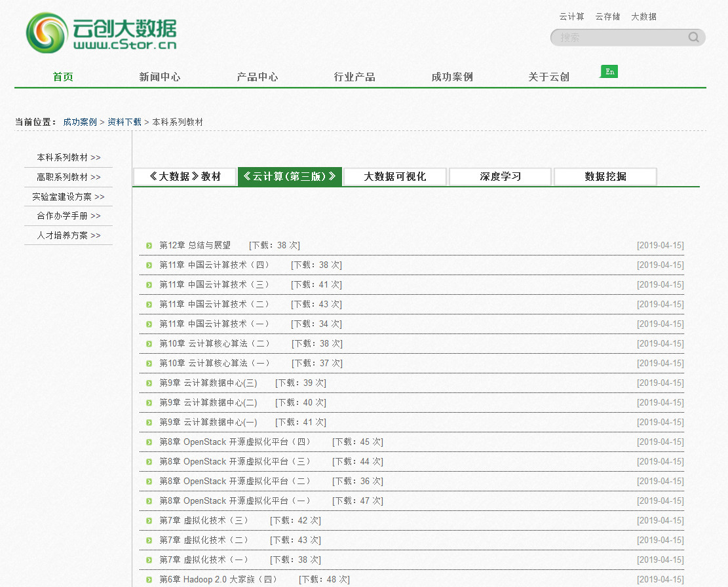Image resolution: width=728 pixels, height=587 pixels.
Task: Expand 实验室建设方案 sidebar item
Action: click(x=68, y=197)
